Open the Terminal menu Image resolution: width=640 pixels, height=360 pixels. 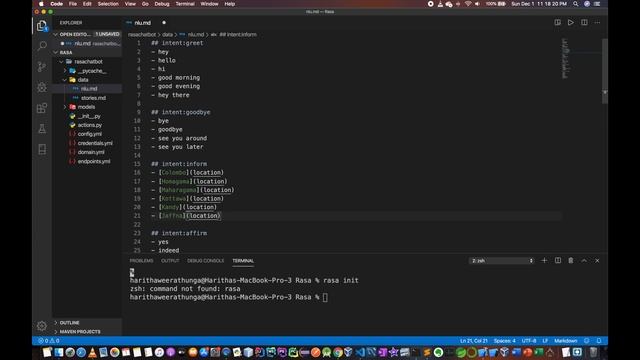click(185, 4)
